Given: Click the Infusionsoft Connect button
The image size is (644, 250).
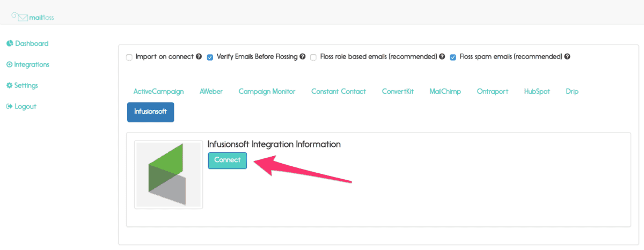Looking at the screenshot, I should [228, 160].
